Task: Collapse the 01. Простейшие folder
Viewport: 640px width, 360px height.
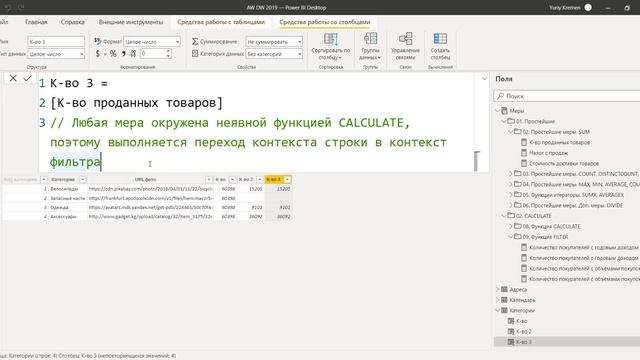Action: pos(504,121)
